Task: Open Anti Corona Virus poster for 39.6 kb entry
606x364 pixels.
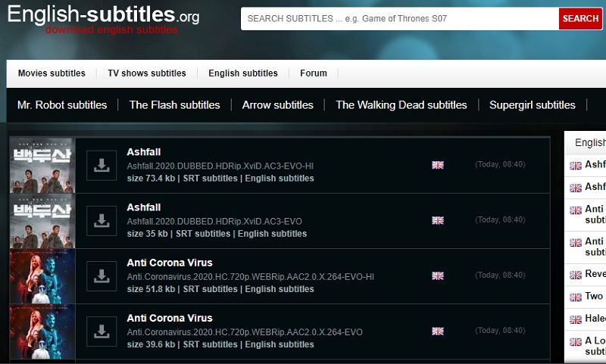Action: 42,331
